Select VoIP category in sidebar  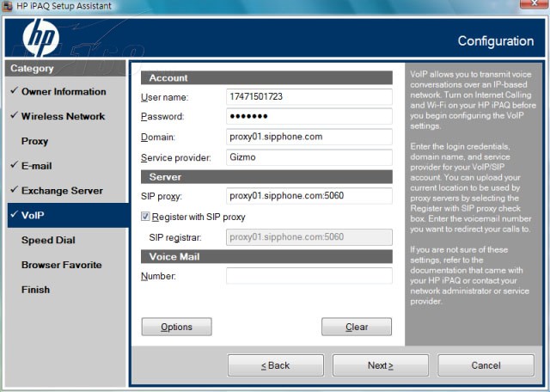(x=32, y=215)
